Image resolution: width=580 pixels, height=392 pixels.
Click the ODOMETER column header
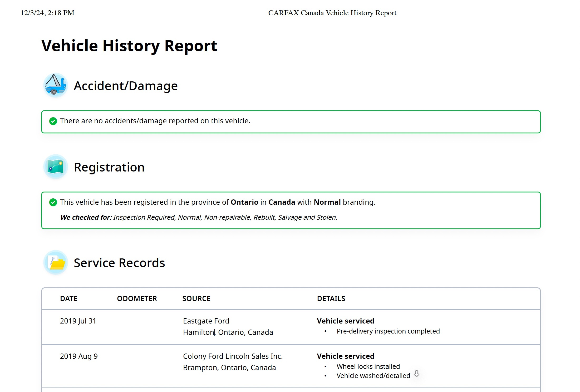pyautogui.click(x=137, y=298)
